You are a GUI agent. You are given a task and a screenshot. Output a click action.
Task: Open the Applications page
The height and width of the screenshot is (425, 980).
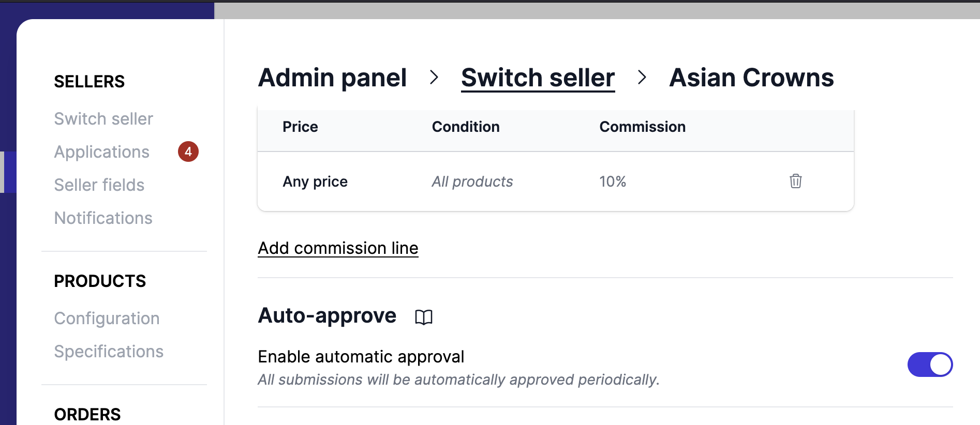(101, 151)
